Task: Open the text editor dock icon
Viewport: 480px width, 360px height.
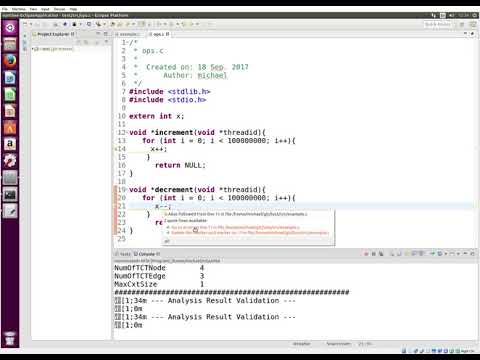Action: coord(10,211)
